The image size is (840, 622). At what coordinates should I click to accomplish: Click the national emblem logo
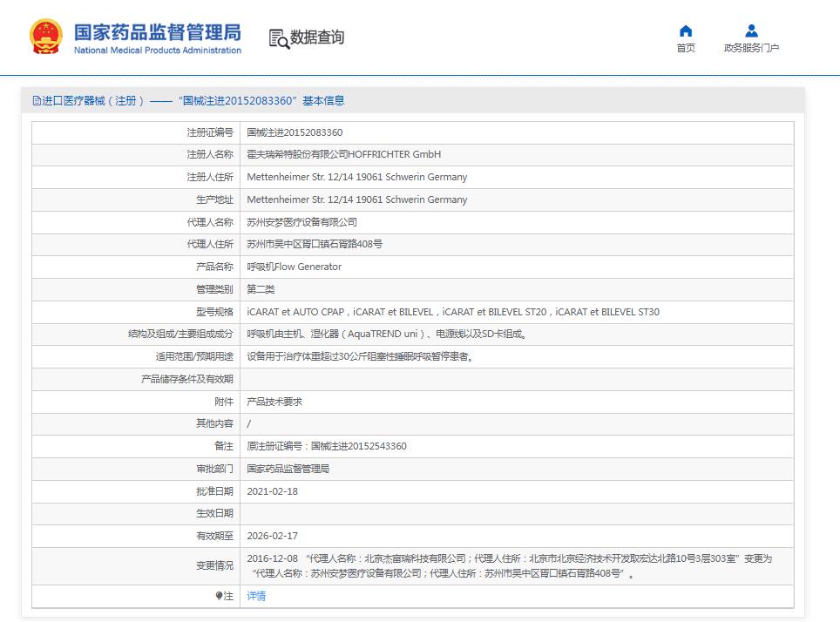(46, 37)
